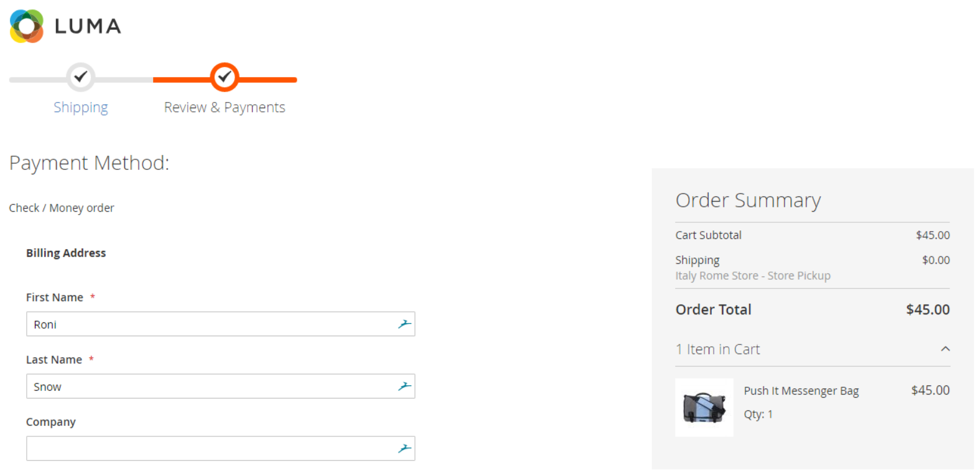This screenshot has width=980, height=475.
Task: Select the Shipping step checkmark circle
Action: (x=80, y=77)
